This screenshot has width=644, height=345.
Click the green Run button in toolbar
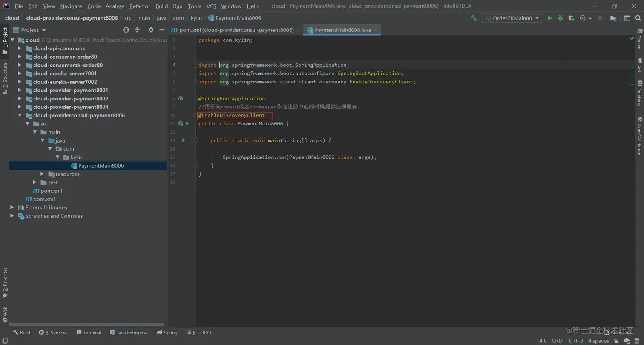pyautogui.click(x=550, y=18)
